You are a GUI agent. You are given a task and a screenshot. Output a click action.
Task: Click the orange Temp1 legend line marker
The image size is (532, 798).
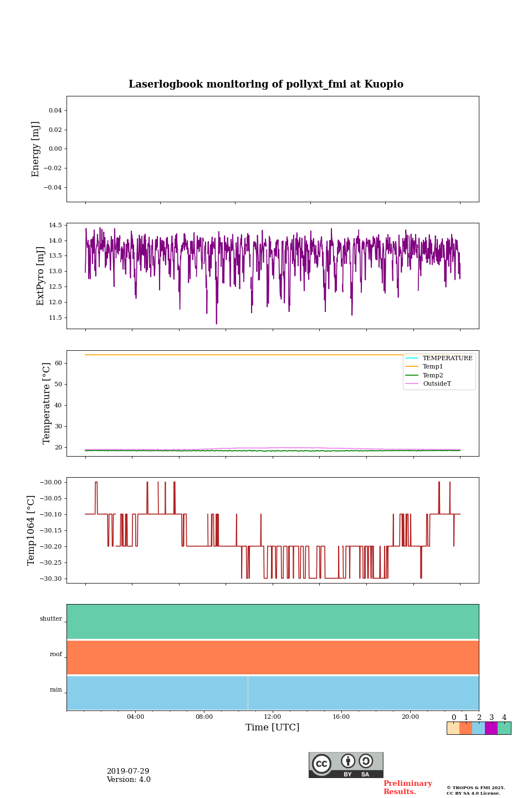[x=412, y=367]
